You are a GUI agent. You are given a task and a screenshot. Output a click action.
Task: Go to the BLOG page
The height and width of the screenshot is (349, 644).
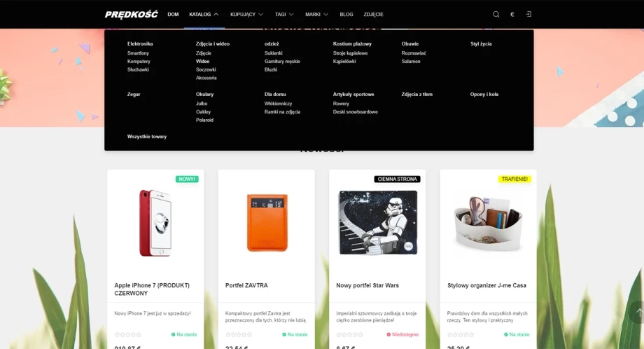coord(346,14)
